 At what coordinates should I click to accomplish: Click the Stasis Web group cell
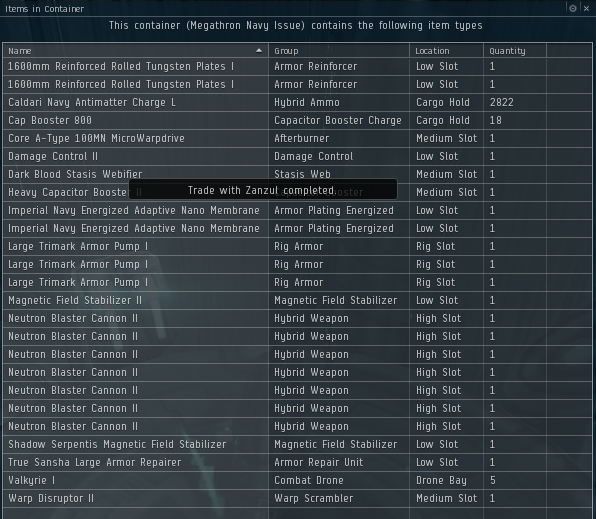tap(339, 174)
